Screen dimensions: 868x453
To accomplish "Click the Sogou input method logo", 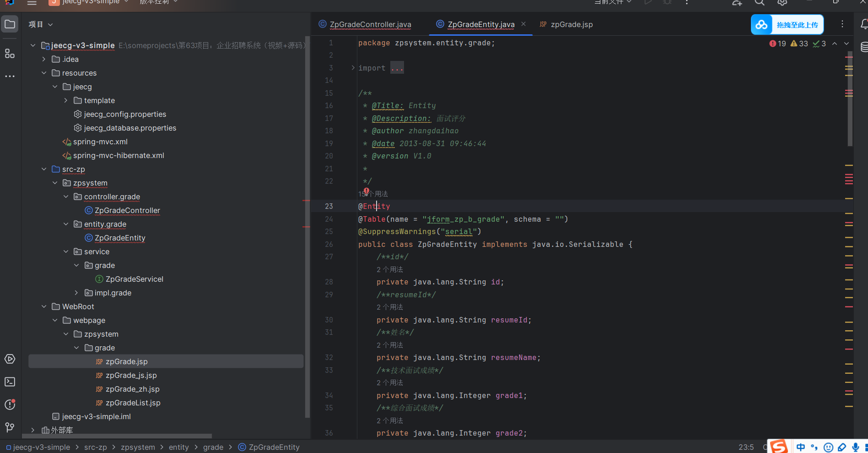I will (x=778, y=447).
